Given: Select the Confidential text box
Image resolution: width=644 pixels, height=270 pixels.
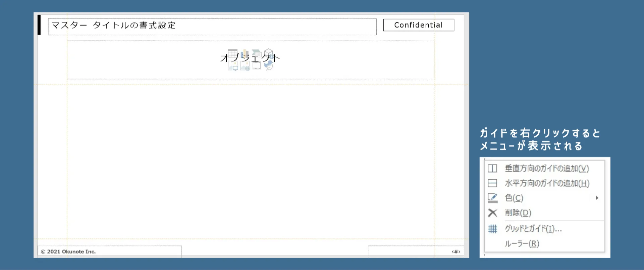Looking at the screenshot, I should (418, 25).
